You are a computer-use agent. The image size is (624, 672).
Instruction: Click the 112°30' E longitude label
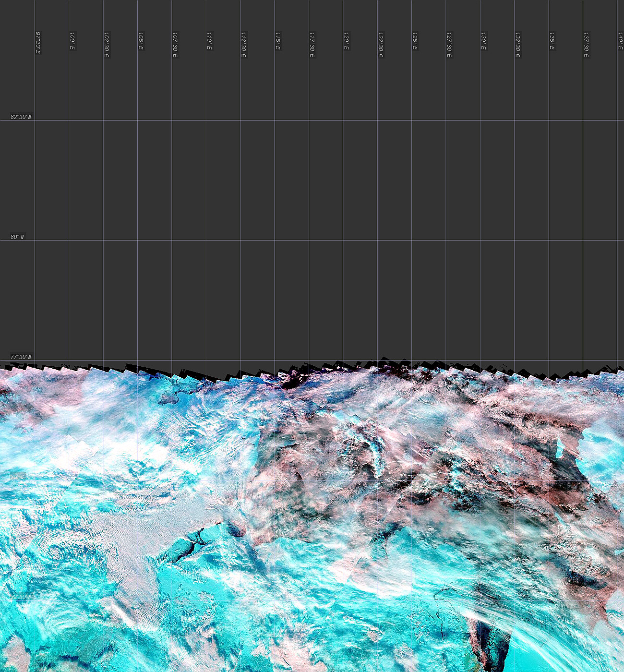[244, 45]
